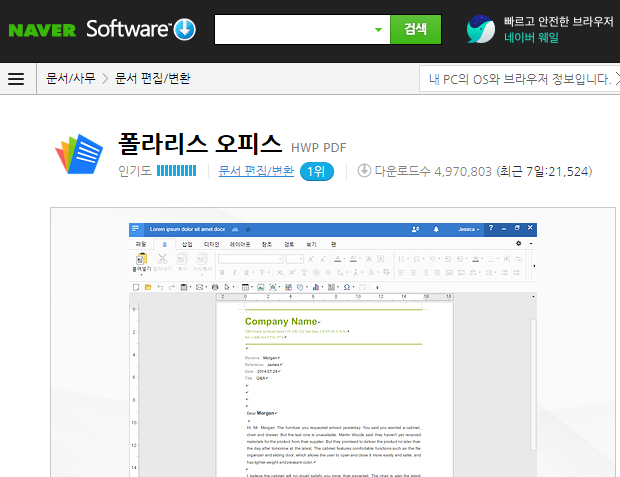Expand the 내 PC의 OS와 브라우저 정보 banner
Screen dimensions: 620x477
click(520, 79)
